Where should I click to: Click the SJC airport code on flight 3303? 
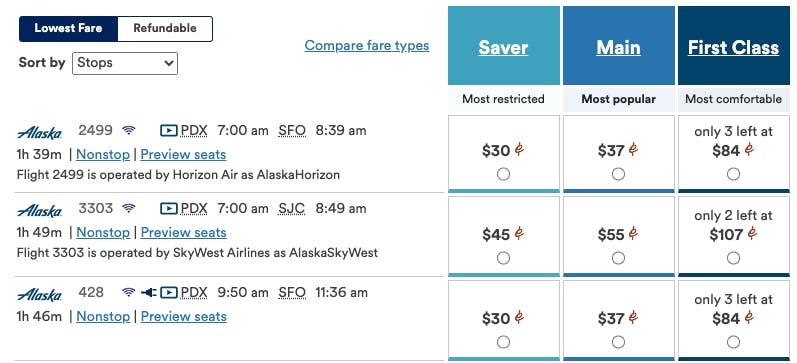[x=292, y=208]
